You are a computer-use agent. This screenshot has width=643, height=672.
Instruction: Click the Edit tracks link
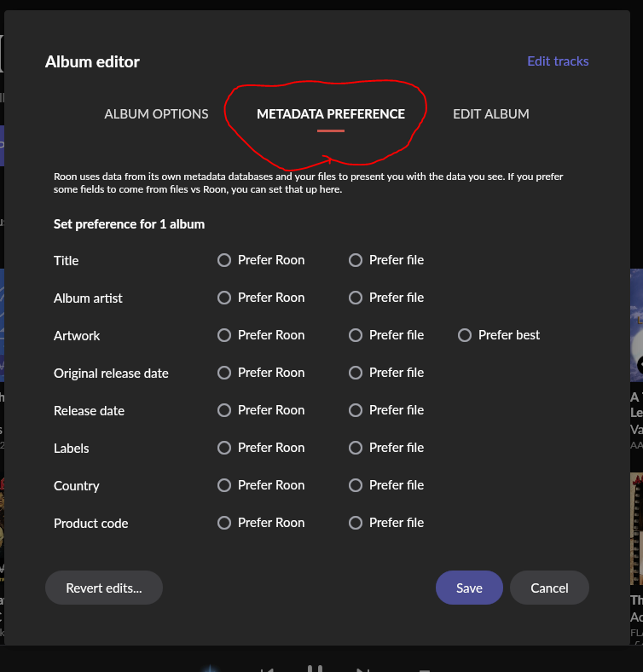(x=558, y=61)
